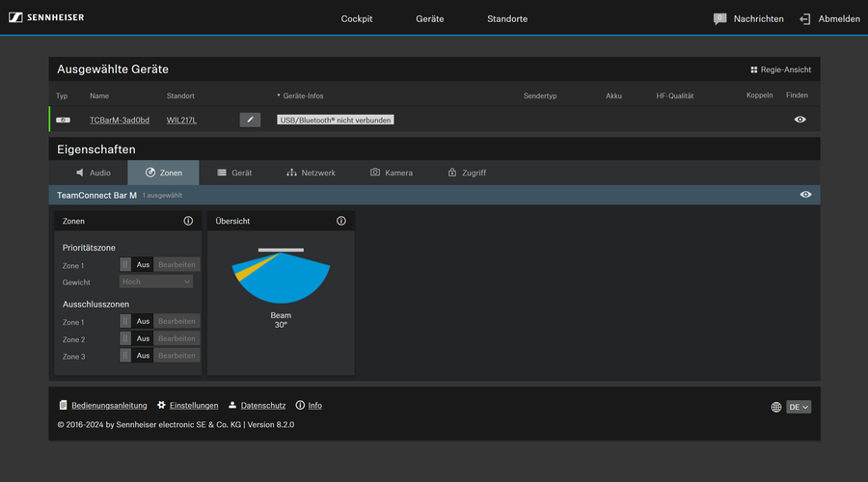
Task: Click the USB/Bluetooth nicht verbunden badge
Action: pos(336,120)
